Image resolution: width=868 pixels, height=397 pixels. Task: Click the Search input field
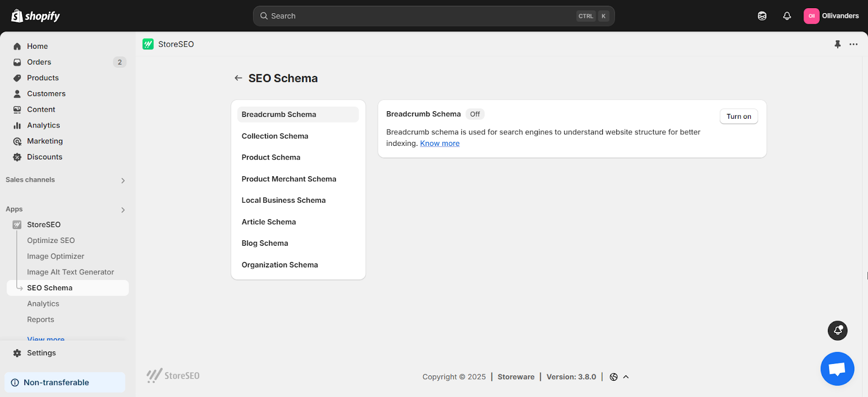433,16
